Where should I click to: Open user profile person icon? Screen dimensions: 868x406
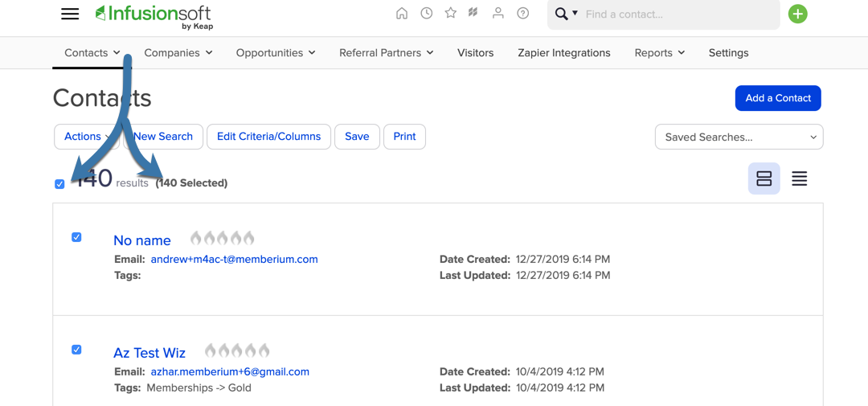click(498, 14)
